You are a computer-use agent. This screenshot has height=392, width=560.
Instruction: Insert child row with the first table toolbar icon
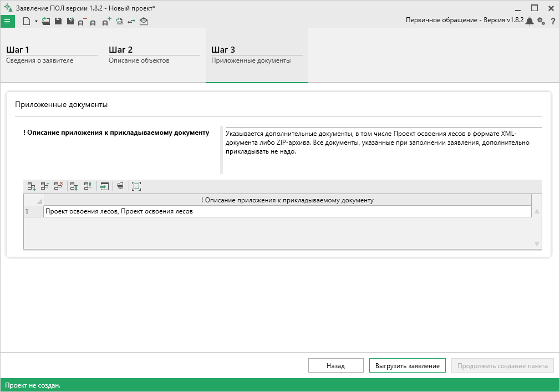point(32,186)
